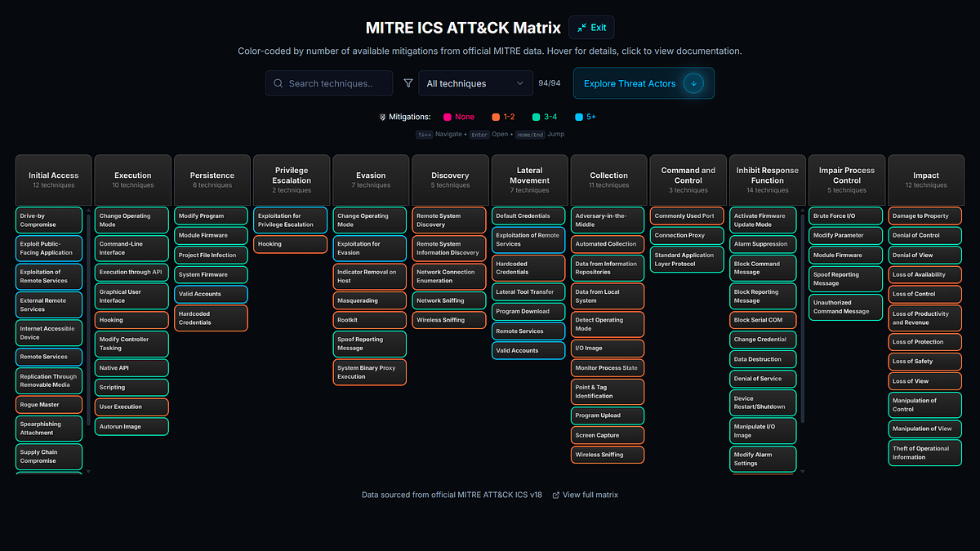Screen dimensions: 980x551
Task: Click the external-link icon beside View full matrix
Action: click(x=556, y=495)
